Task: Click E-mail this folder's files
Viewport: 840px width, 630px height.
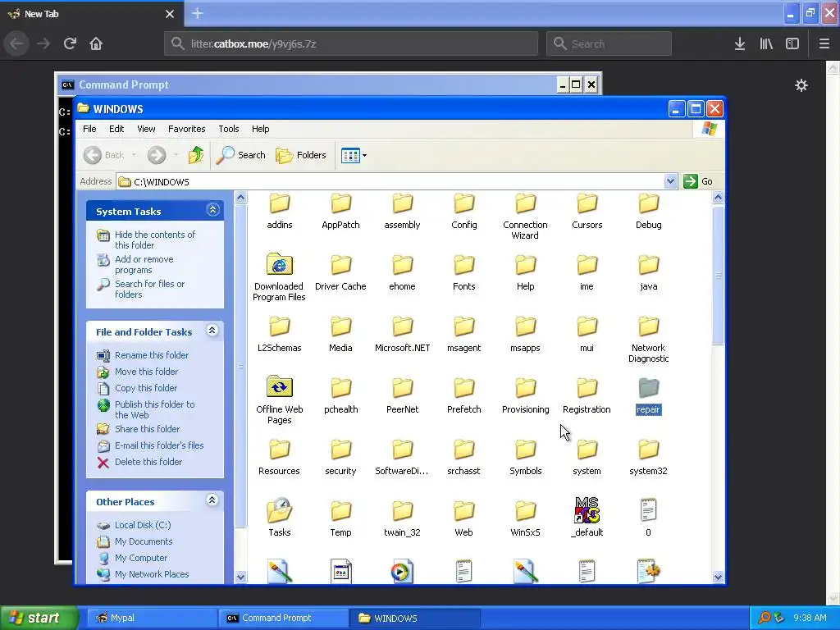Action: 159,445
